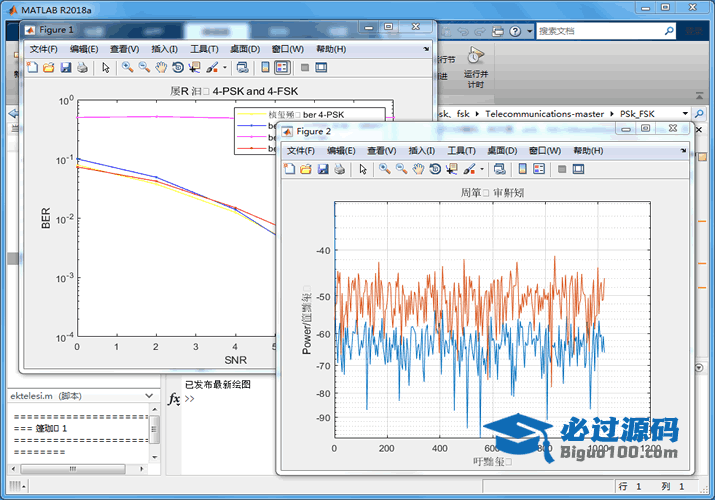Click the command window prompt line

pos(190,399)
